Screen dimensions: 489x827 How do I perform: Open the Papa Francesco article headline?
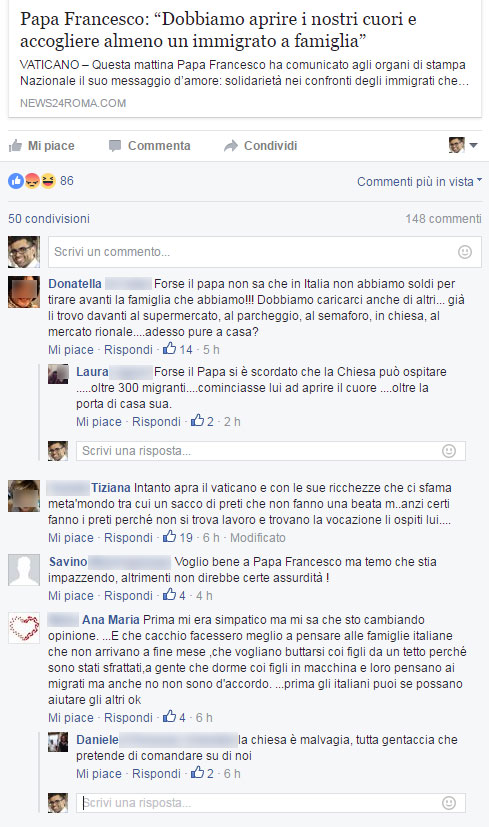click(x=218, y=30)
